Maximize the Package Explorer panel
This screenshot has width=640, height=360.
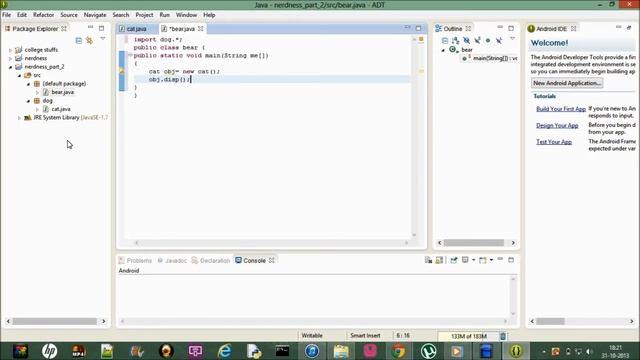click(x=102, y=28)
